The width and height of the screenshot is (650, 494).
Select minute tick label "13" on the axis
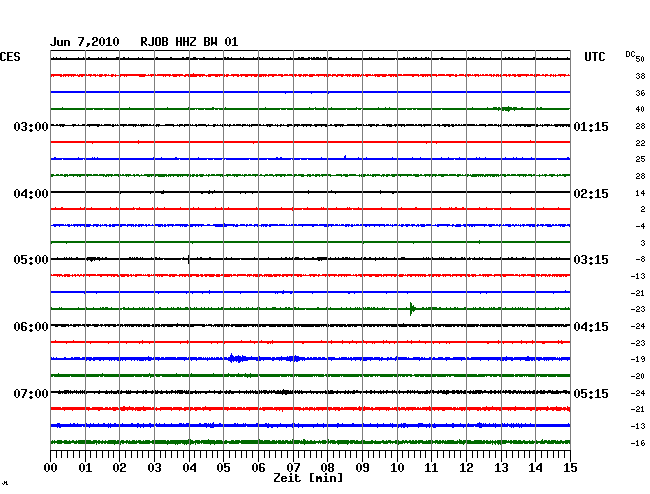click(x=501, y=468)
